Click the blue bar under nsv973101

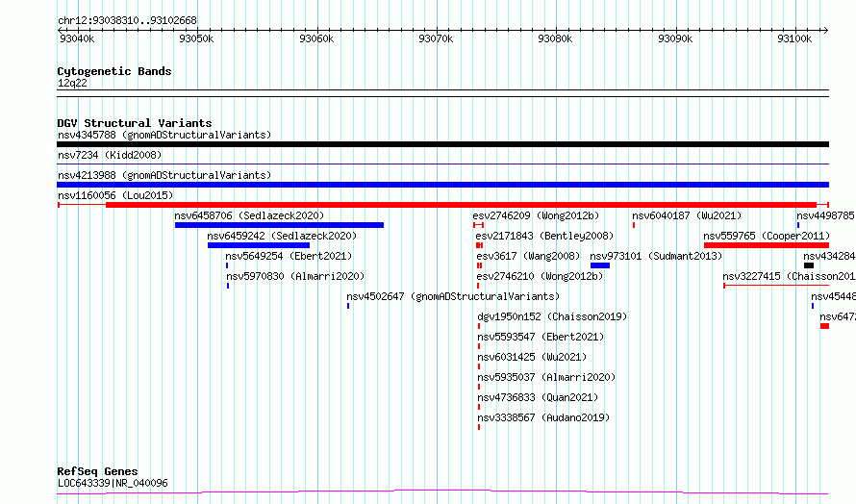point(600,265)
